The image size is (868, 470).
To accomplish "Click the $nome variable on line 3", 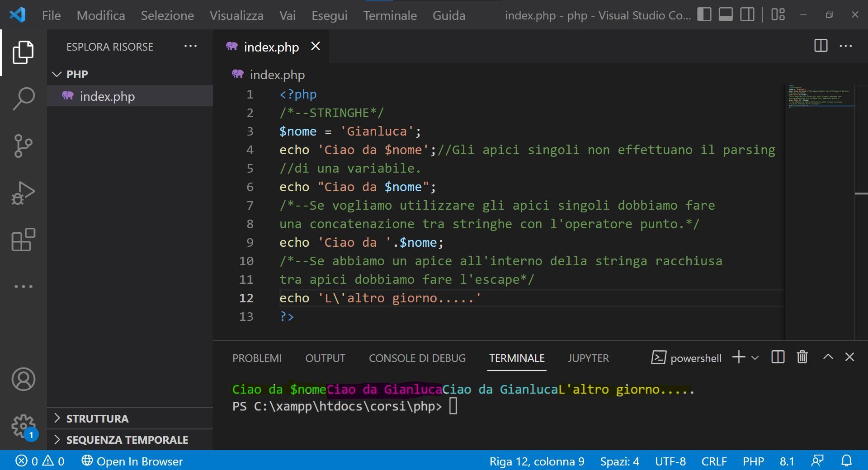I will tap(298, 132).
